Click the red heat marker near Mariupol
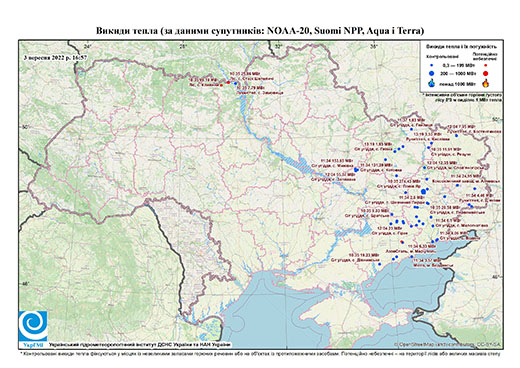The image size is (520, 368). pos(402,242)
